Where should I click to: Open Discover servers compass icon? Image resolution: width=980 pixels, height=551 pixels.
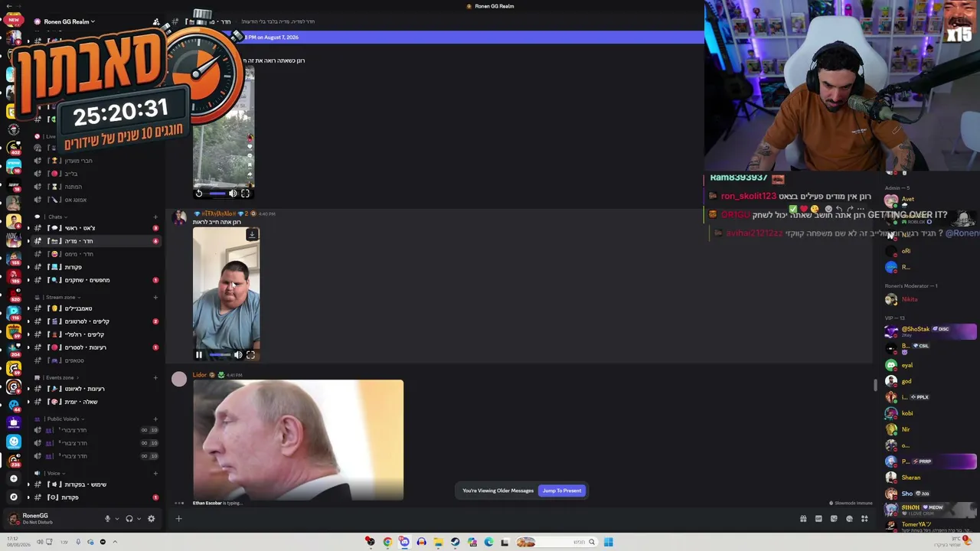click(x=13, y=497)
